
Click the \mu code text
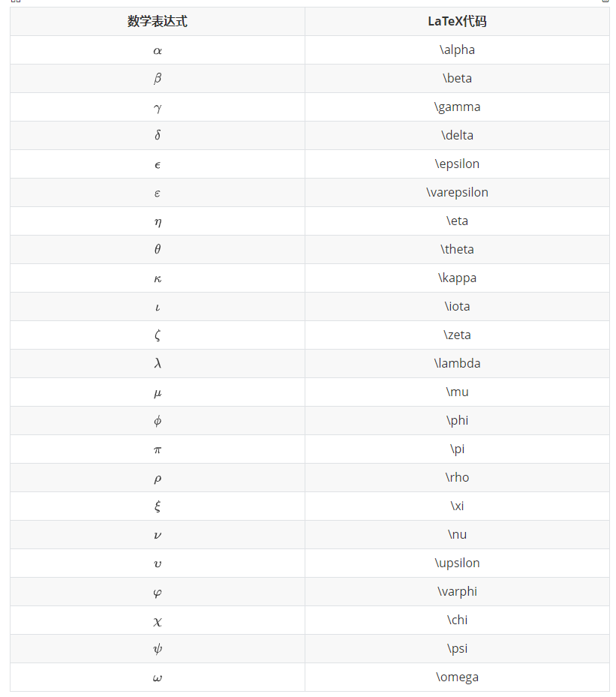457,392
